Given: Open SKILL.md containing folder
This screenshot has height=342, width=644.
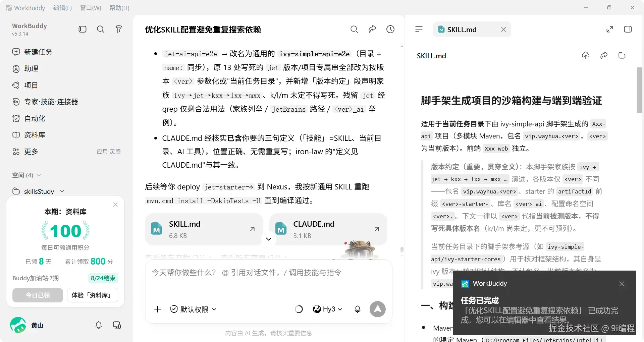Looking at the screenshot, I should [x=622, y=55].
